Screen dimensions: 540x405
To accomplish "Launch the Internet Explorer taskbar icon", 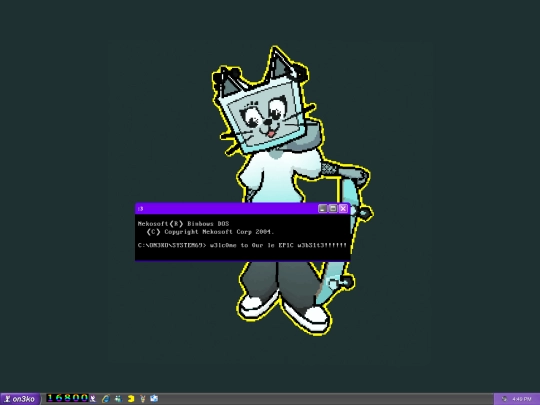I will point(105,399).
